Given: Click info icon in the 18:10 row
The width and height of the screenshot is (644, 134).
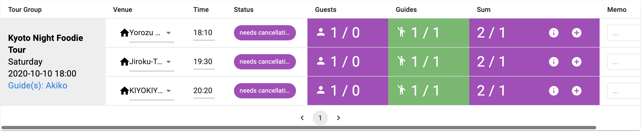Looking at the screenshot, I should [x=553, y=33].
